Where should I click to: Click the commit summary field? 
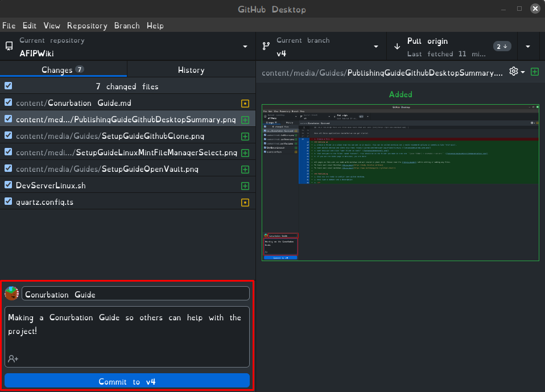point(135,294)
